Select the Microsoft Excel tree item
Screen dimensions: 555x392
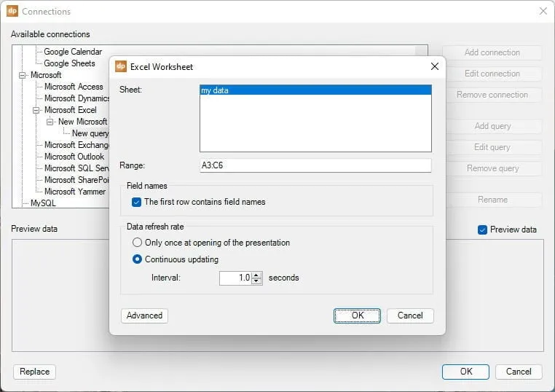(71, 110)
